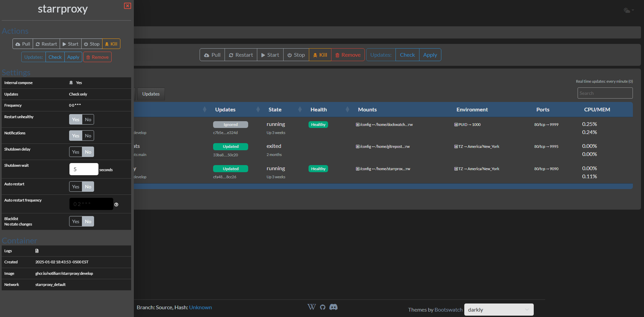The width and height of the screenshot is (644, 317).
Task: Select the ghcr.io/notifiarr/starrproxy:develop image text
Action: pos(64,273)
